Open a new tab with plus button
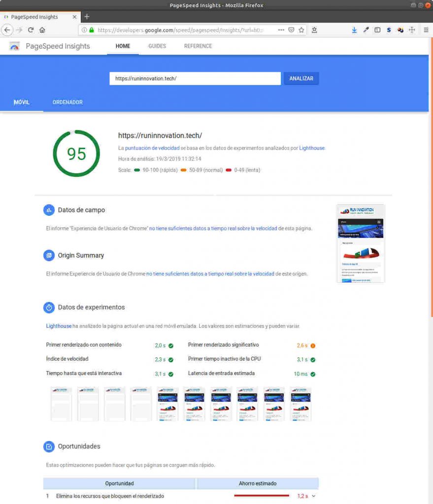The height and width of the screenshot is (504, 433). pyautogui.click(x=87, y=17)
